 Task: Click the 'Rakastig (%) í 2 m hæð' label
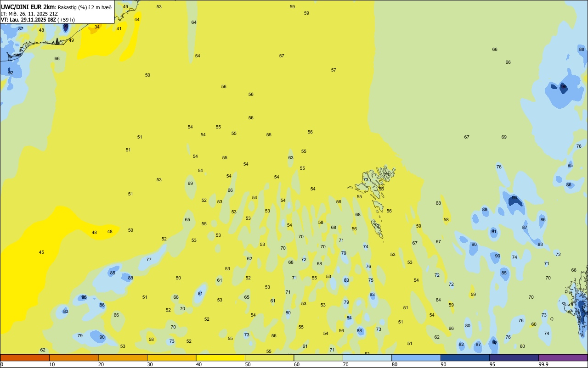(x=85, y=7)
